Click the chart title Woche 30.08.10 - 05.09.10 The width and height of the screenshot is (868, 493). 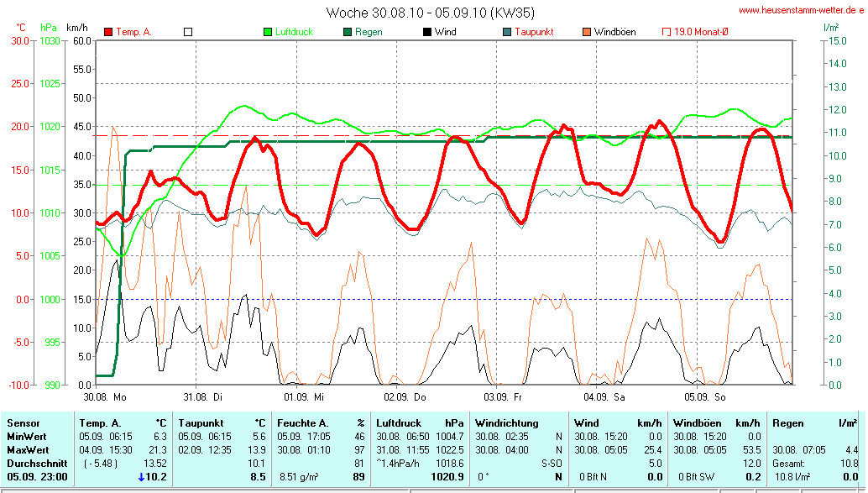[x=430, y=13]
